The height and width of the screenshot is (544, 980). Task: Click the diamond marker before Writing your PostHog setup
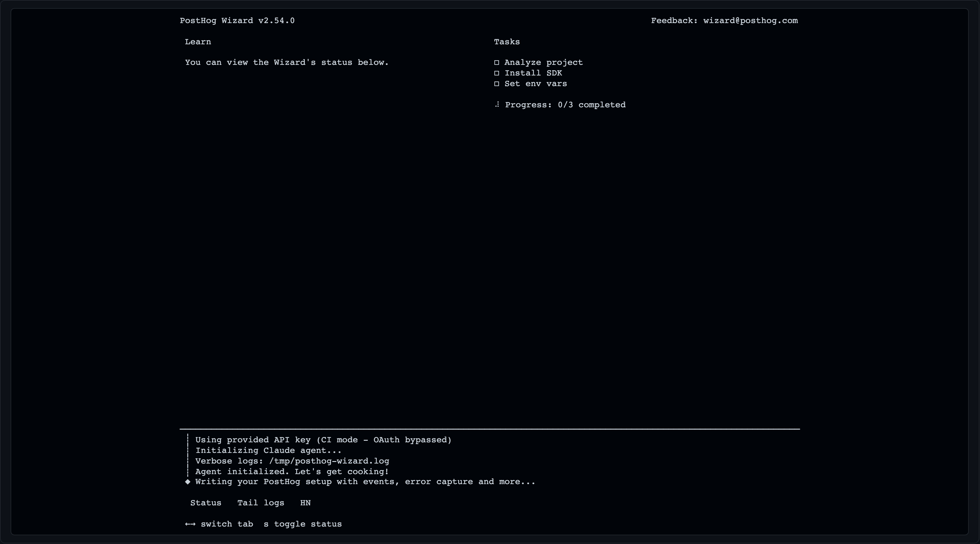point(188,482)
